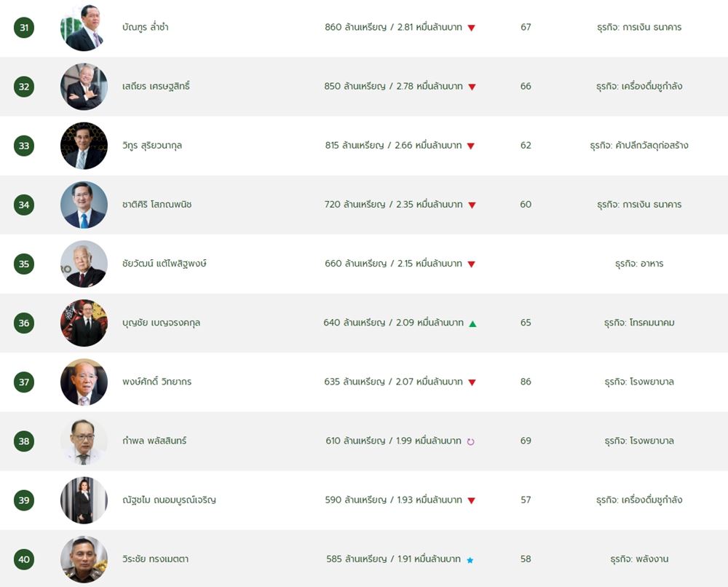Screen dimensions: 728x587
Task: Open the portrait of พงษ์ศักดิ์ วิทยากร
Action: point(84,382)
